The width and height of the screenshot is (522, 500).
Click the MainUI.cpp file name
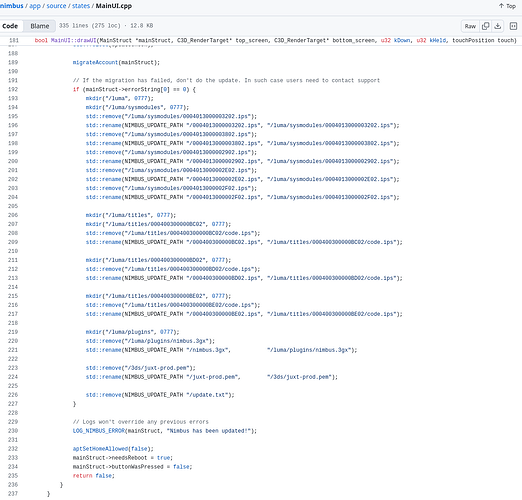pyautogui.click(x=114, y=6)
